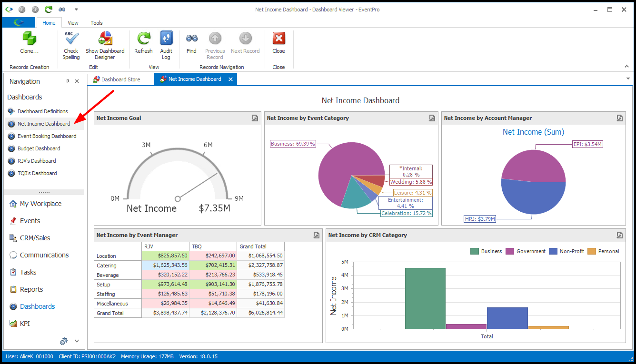Image resolution: width=636 pixels, height=364 pixels.
Task: Switch to the Tools ribbon tab
Action: (97, 22)
